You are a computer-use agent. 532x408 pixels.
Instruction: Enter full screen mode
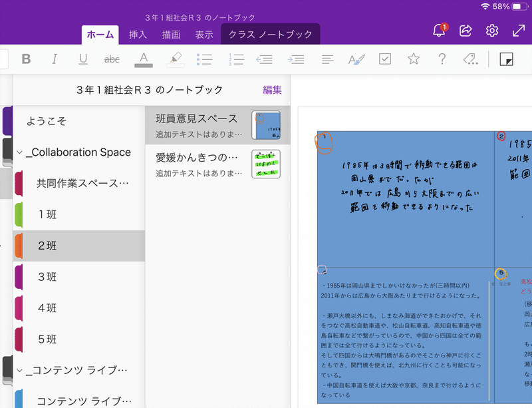(519, 31)
